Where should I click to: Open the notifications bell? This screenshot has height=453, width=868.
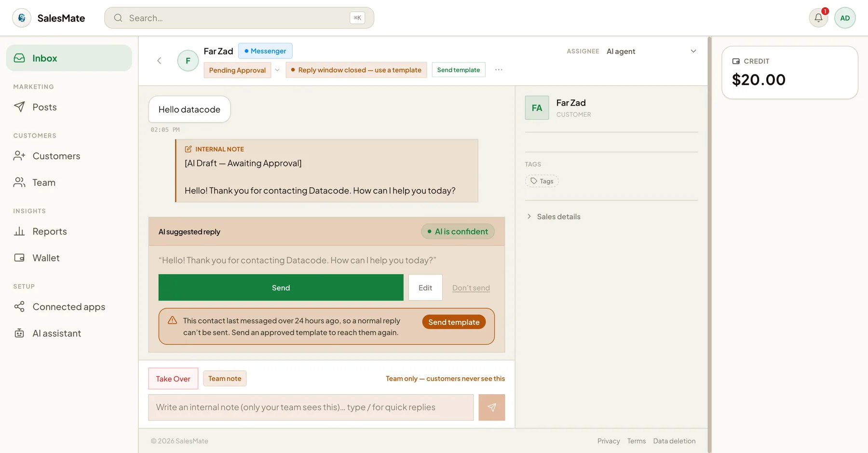[x=818, y=18]
